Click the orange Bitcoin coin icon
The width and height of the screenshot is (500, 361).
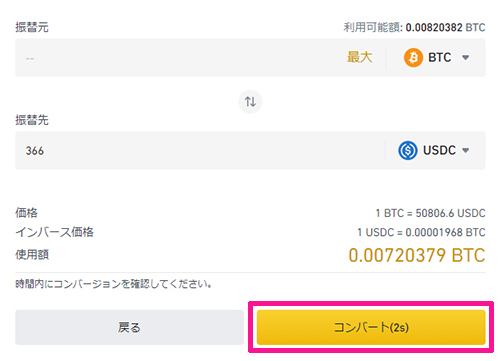tap(413, 58)
